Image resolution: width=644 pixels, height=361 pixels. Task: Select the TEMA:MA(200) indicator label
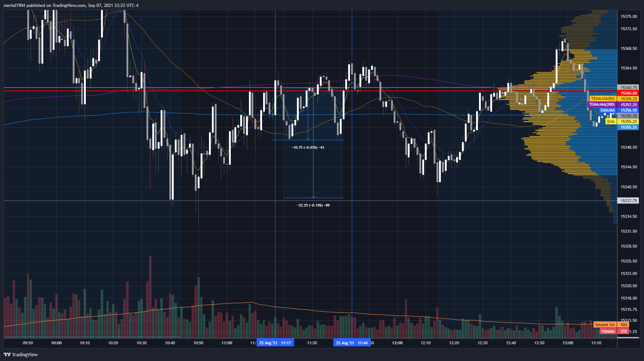click(x=602, y=105)
